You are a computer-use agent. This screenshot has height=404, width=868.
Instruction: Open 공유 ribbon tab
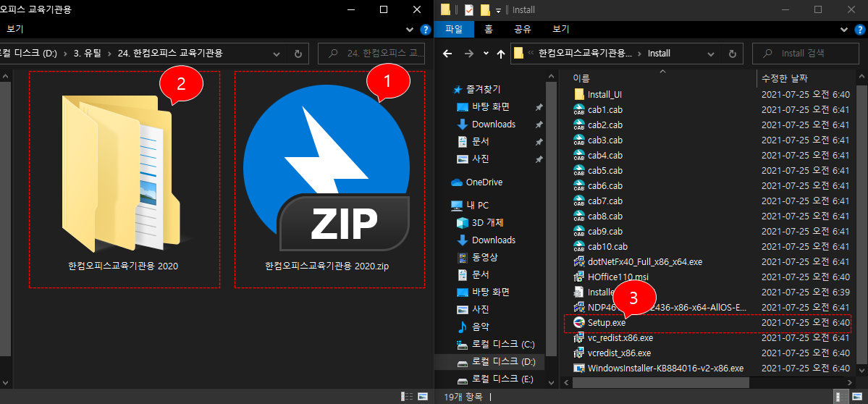tap(523, 30)
